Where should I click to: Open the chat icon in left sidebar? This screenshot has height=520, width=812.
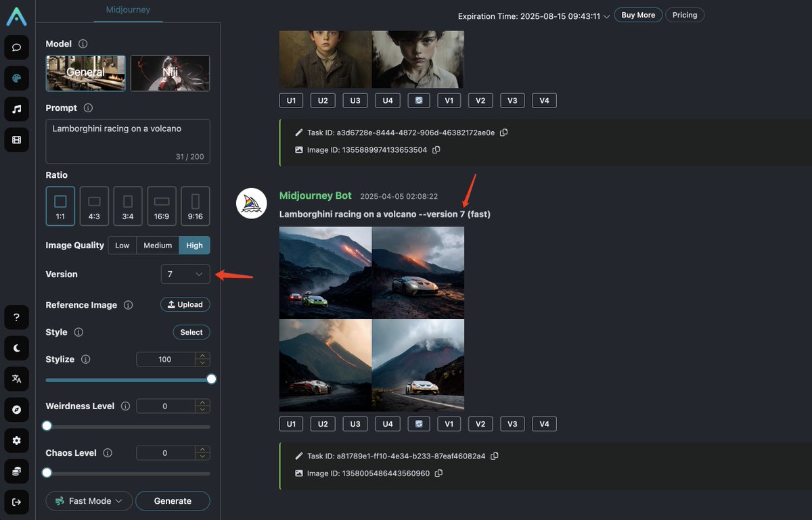pos(17,47)
